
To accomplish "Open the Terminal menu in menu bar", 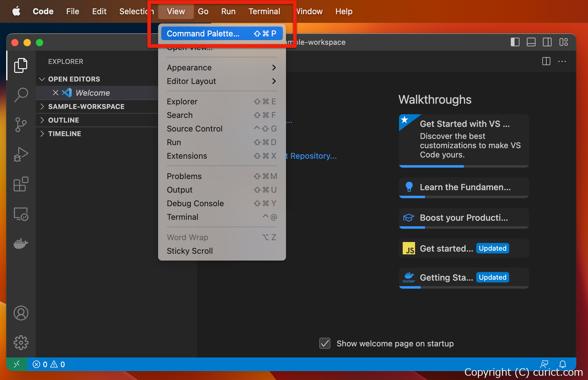I will point(264,11).
